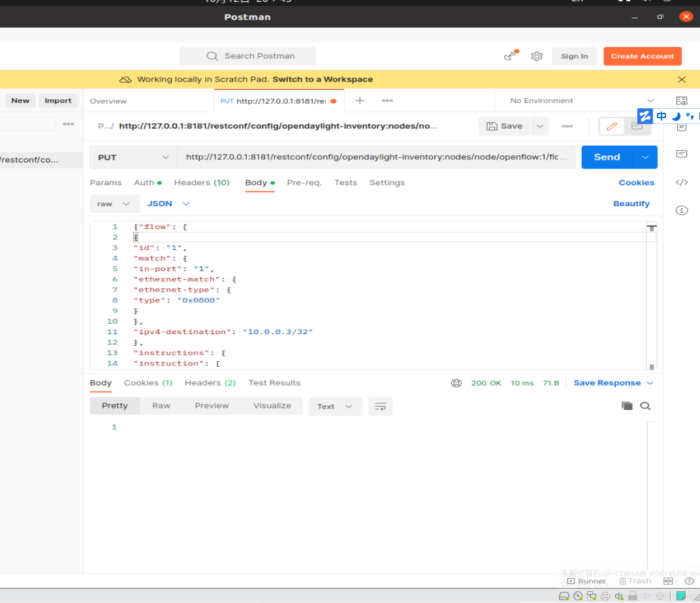The width and height of the screenshot is (700, 603).
Task: Click the Cookies link
Action: [637, 183]
